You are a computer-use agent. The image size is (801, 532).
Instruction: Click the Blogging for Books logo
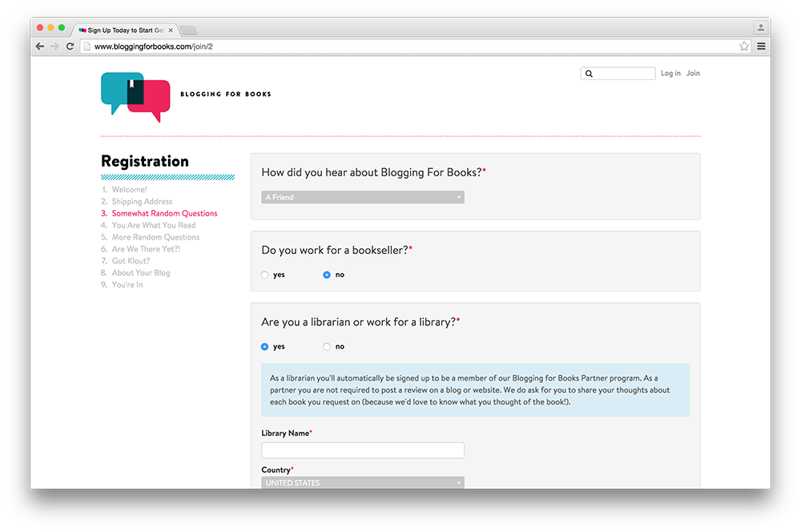[136, 95]
